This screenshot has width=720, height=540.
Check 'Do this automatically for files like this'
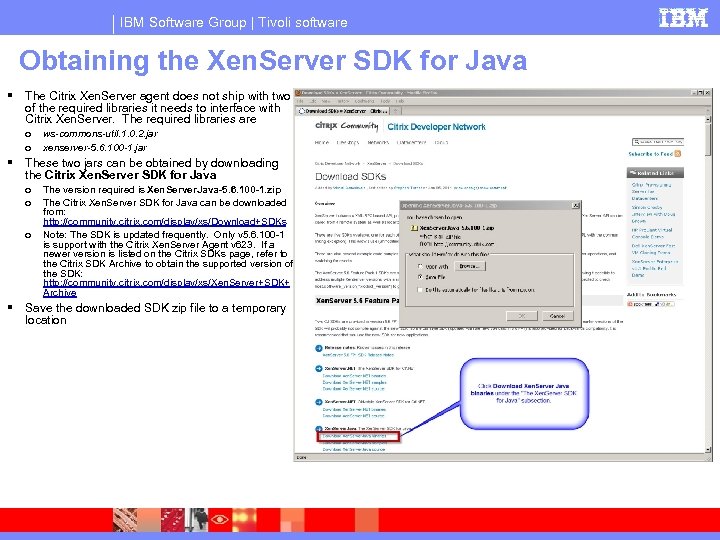(420, 290)
